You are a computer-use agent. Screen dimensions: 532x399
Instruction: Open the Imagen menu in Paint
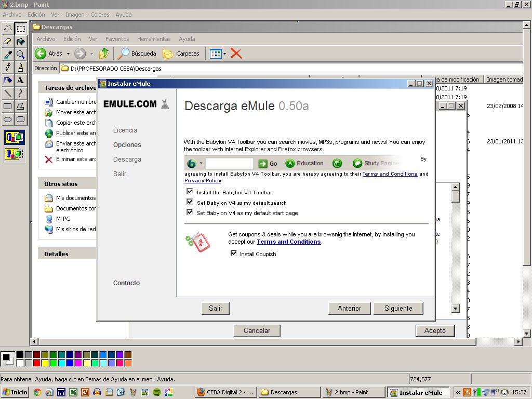pos(75,15)
